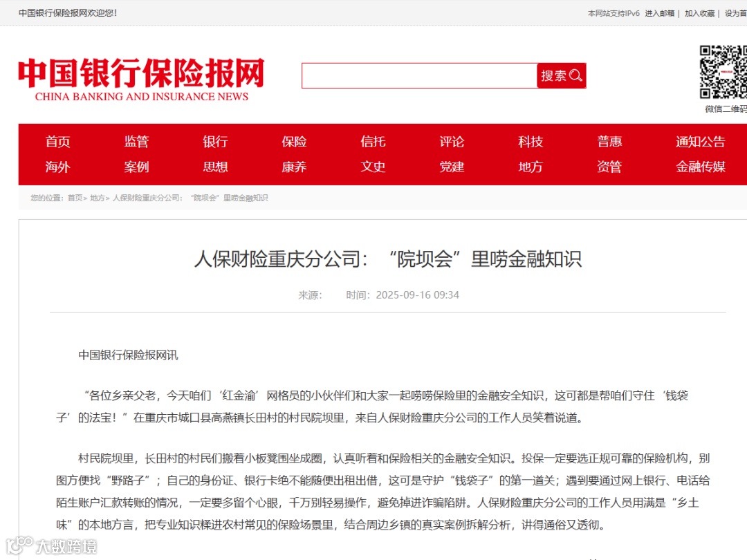Open the 普惠 navigation item

coord(609,142)
